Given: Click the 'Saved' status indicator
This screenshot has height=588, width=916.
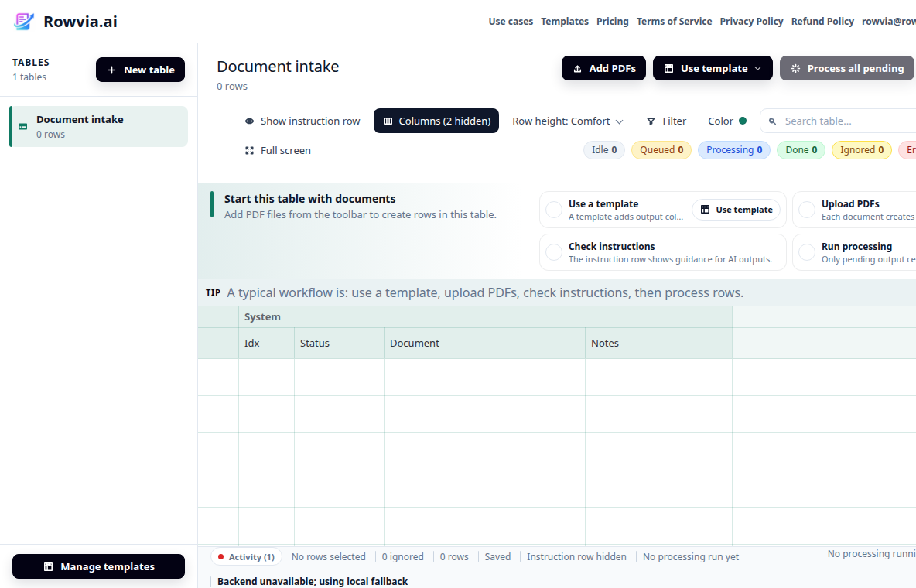Looking at the screenshot, I should click(497, 557).
